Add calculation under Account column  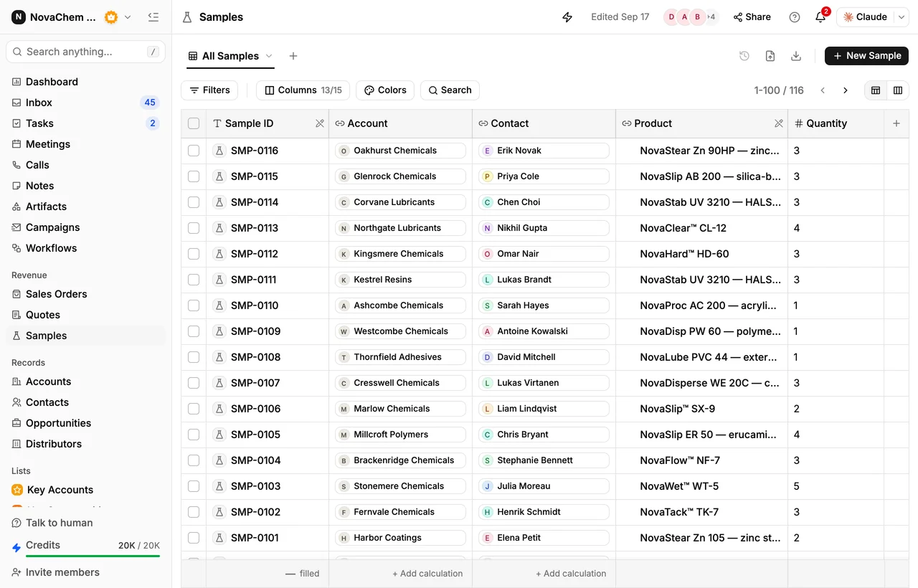click(x=427, y=574)
